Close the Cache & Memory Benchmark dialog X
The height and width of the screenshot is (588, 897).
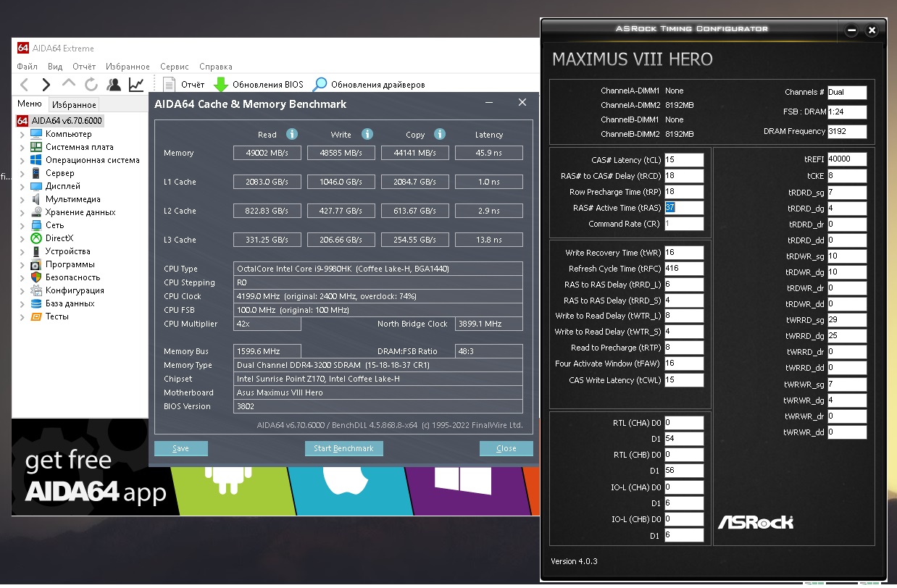pyautogui.click(x=522, y=103)
